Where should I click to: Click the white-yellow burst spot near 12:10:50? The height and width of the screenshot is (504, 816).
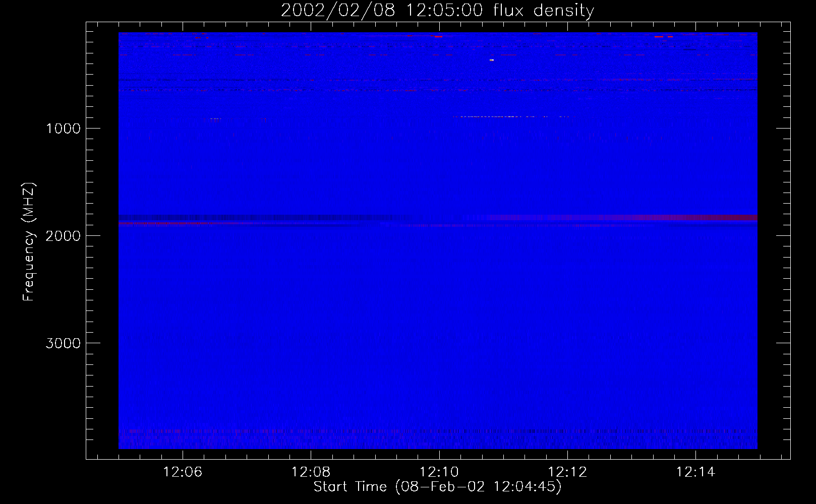tap(492, 60)
